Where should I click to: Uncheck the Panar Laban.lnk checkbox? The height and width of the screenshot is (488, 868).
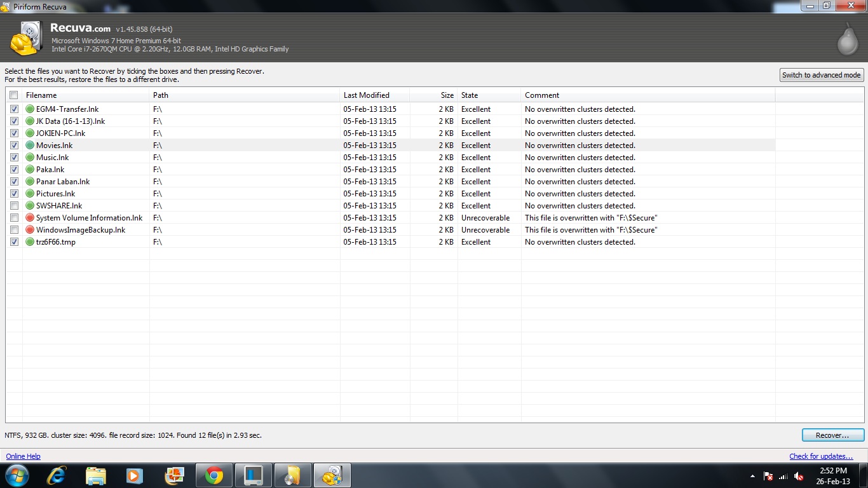(x=14, y=182)
